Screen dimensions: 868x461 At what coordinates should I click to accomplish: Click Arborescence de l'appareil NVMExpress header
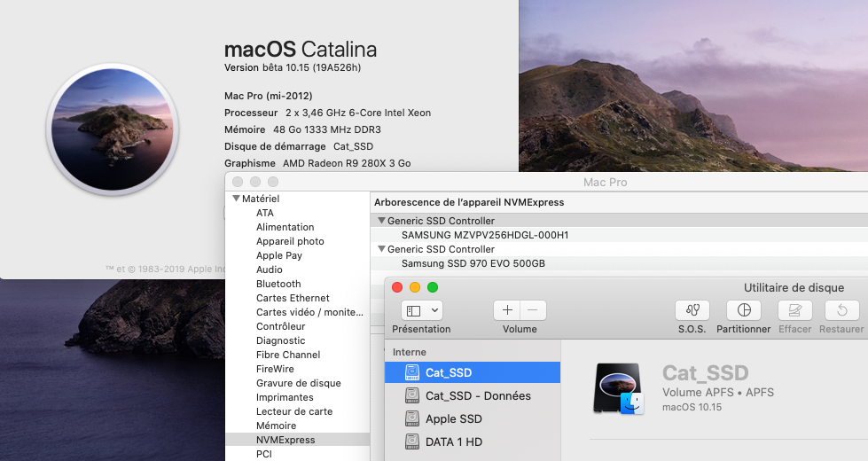469,202
